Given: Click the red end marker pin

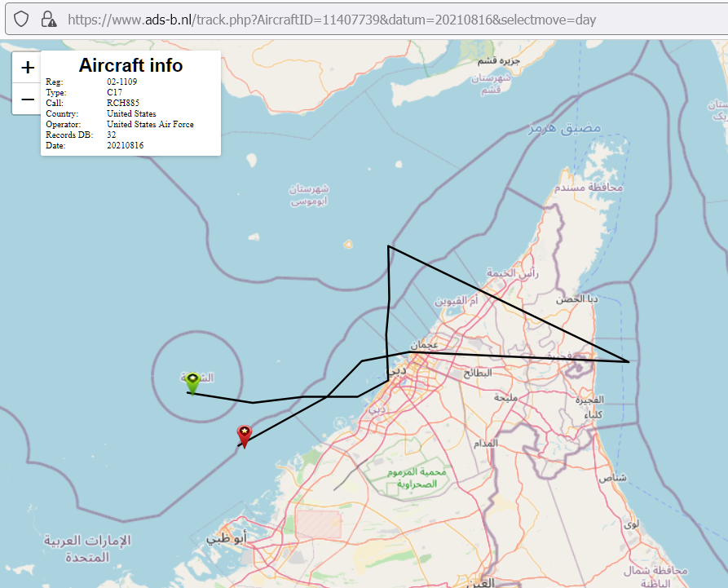Looking at the screenshot, I should click(x=245, y=436).
